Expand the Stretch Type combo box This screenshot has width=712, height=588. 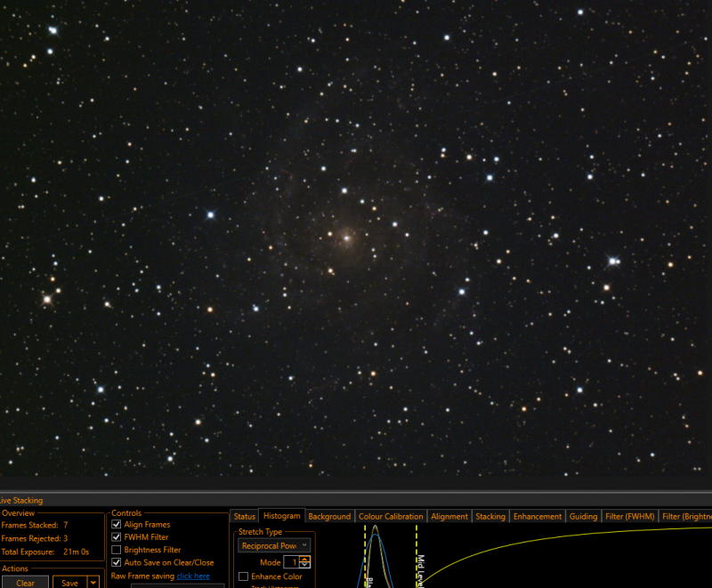point(274,546)
